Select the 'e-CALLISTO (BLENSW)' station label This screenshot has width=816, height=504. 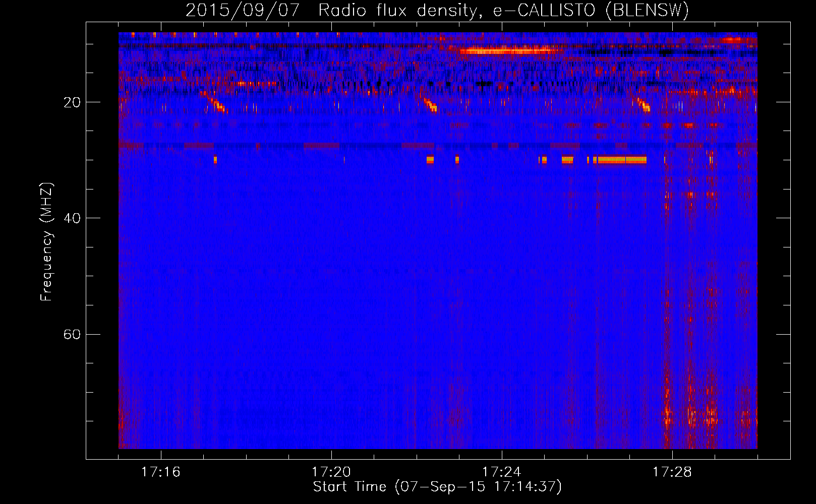[591, 10]
